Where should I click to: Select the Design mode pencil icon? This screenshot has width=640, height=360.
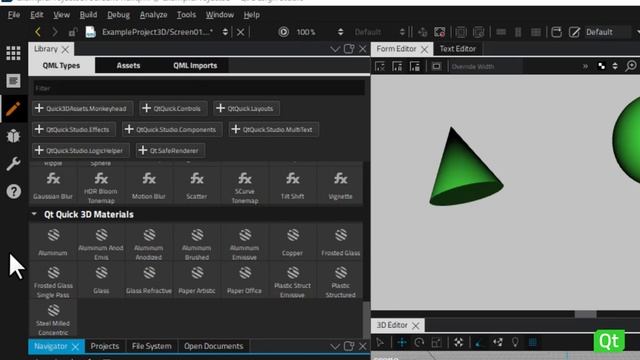pyautogui.click(x=13, y=109)
